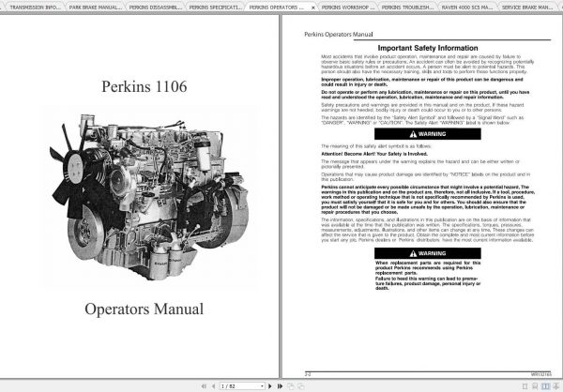Image resolution: width=563 pixels, height=392 pixels.
Task: Click the Perkins 1106 engine photo
Action: point(149,196)
